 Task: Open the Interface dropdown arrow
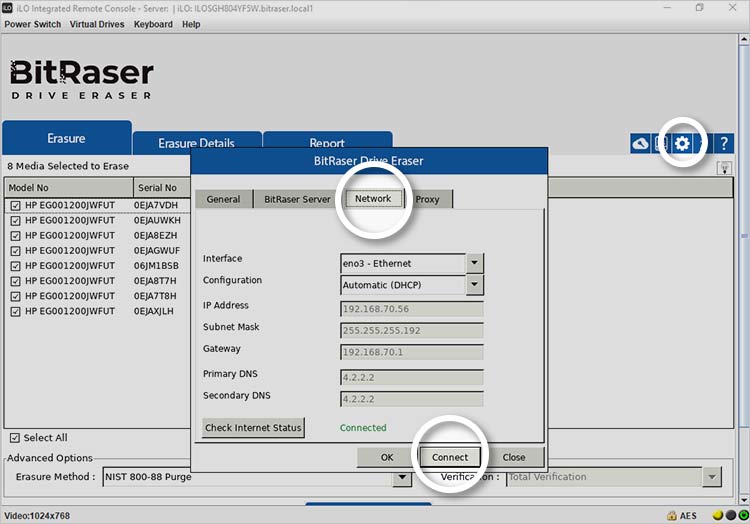(x=474, y=263)
